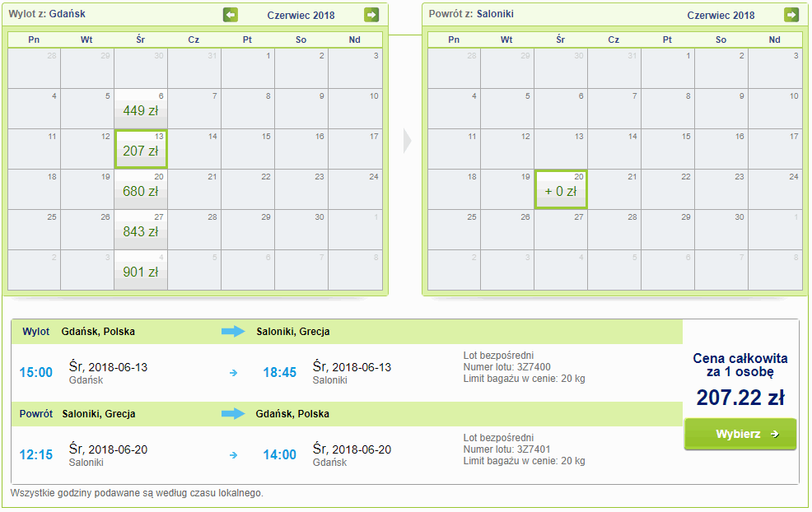The height and width of the screenshot is (512, 812).
Task: Click arrival time 18:45 in Saloniki
Action: tap(279, 373)
